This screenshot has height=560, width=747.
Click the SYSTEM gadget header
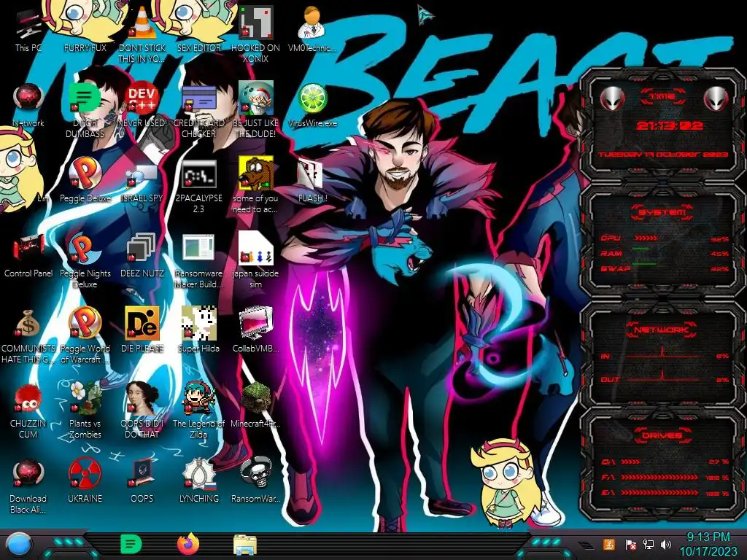coord(662,212)
